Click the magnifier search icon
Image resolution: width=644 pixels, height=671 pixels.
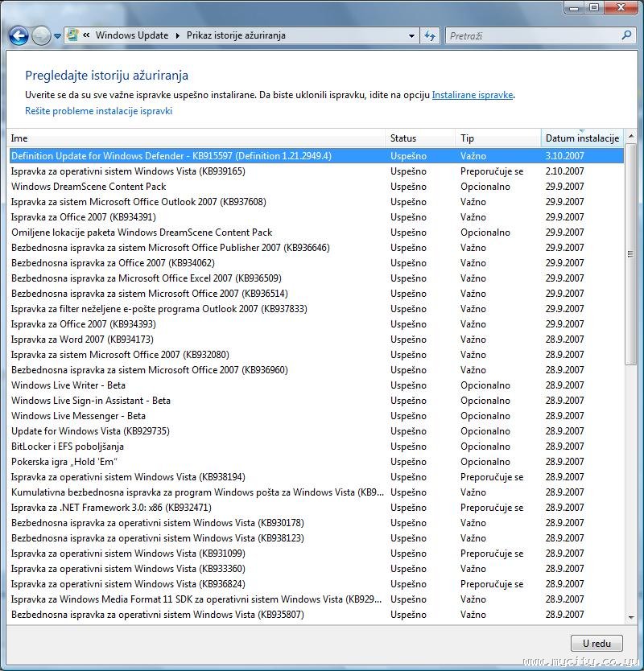click(x=626, y=35)
